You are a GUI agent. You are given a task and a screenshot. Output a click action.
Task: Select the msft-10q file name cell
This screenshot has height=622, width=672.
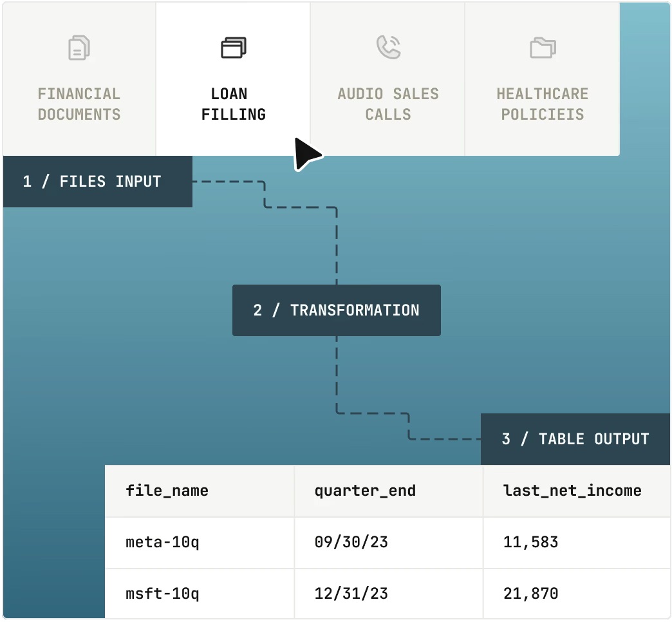162,593
